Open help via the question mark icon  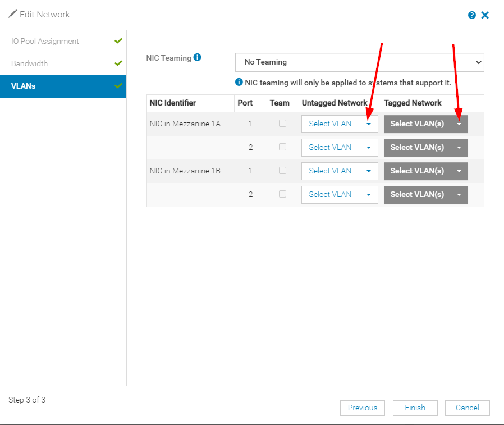[471, 15]
